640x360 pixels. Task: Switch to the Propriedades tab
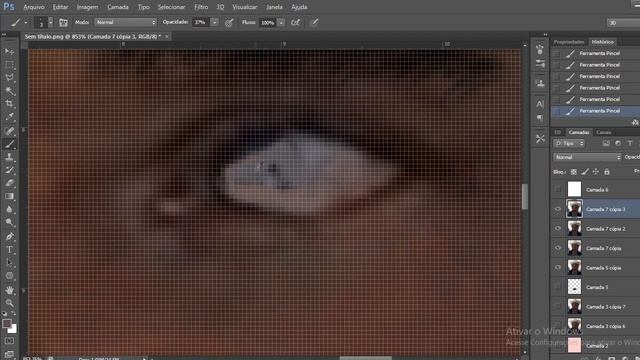point(569,42)
